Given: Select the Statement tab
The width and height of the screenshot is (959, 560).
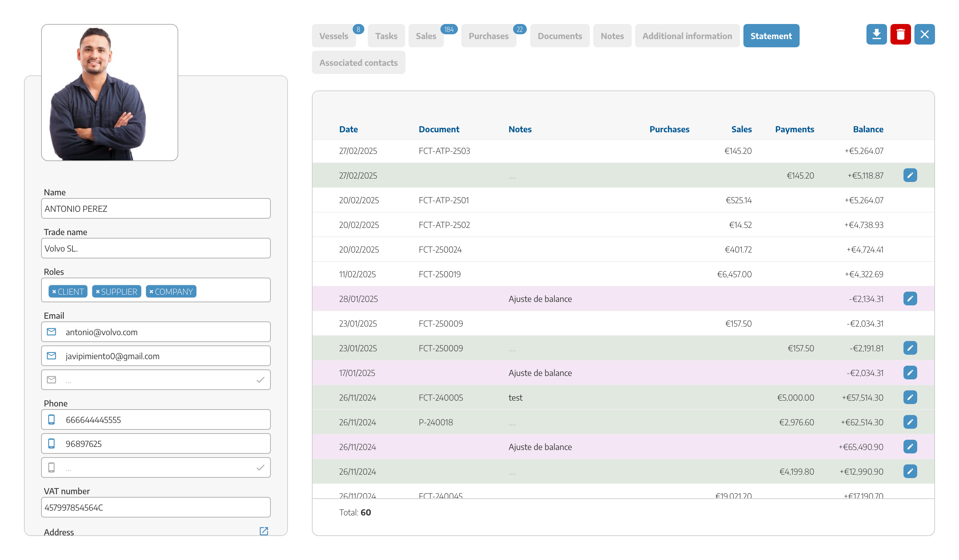Looking at the screenshot, I should [x=771, y=36].
